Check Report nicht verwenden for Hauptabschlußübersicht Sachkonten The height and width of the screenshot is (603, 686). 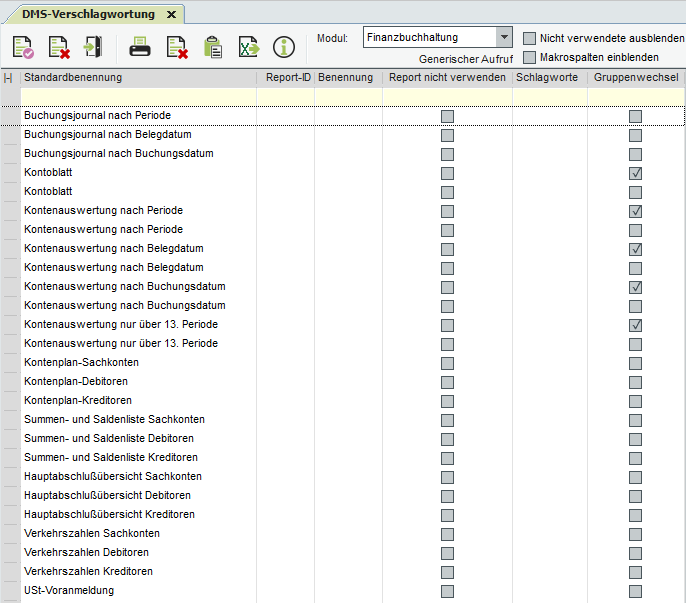point(447,477)
